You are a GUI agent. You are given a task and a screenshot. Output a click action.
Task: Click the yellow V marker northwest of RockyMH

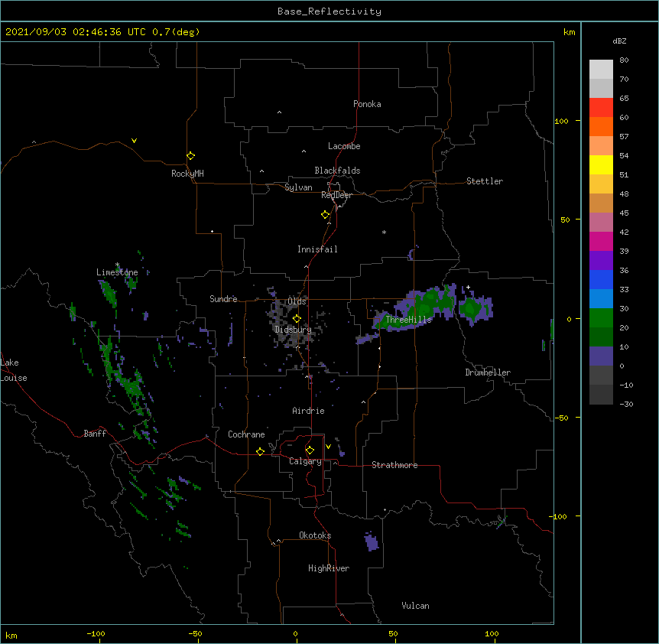134,141
